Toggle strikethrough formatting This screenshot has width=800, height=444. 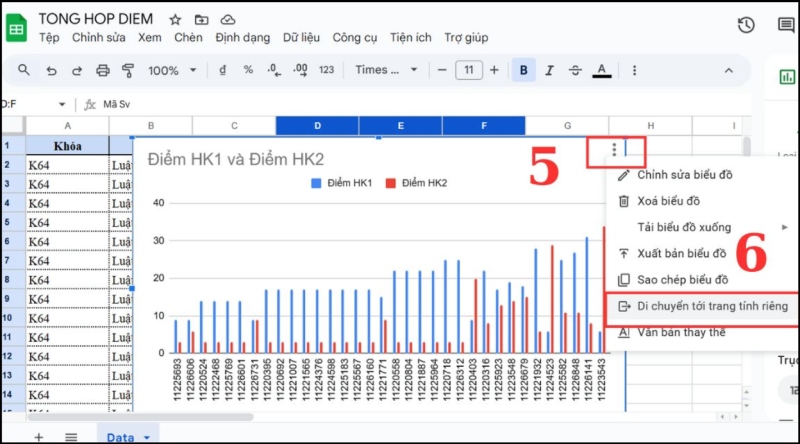point(576,70)
